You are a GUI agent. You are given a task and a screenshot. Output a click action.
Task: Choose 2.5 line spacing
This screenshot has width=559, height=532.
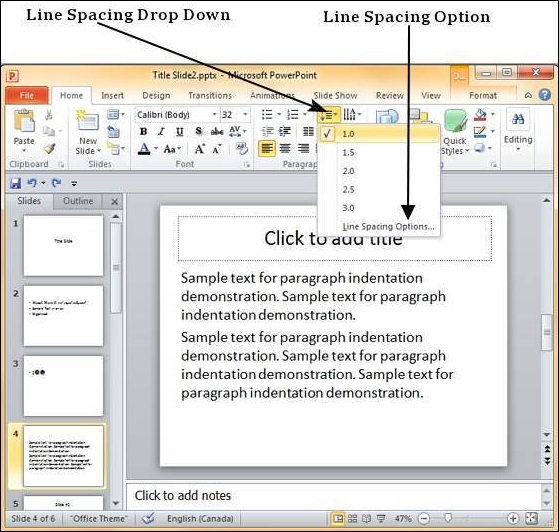pyautogui.click(x=379, y=189)
